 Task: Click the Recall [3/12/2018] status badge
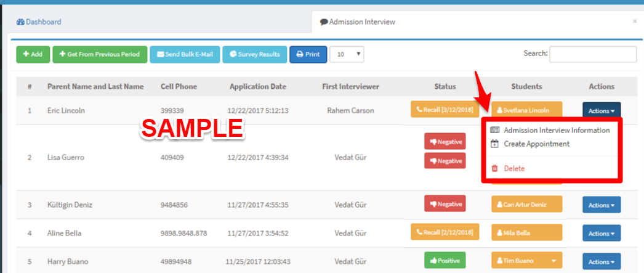(445, 109)
